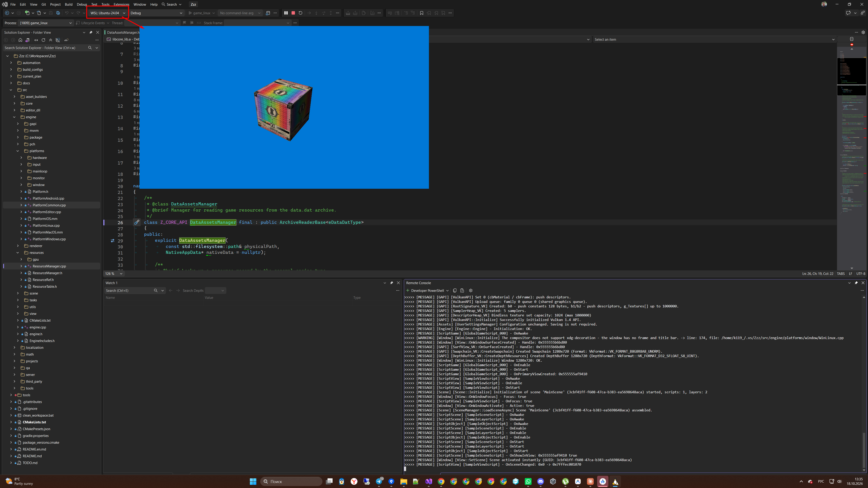Click the Save All toolbar icon
Image resolution: width=868 pixels, height=488 pixels.
tap(58, 13)
